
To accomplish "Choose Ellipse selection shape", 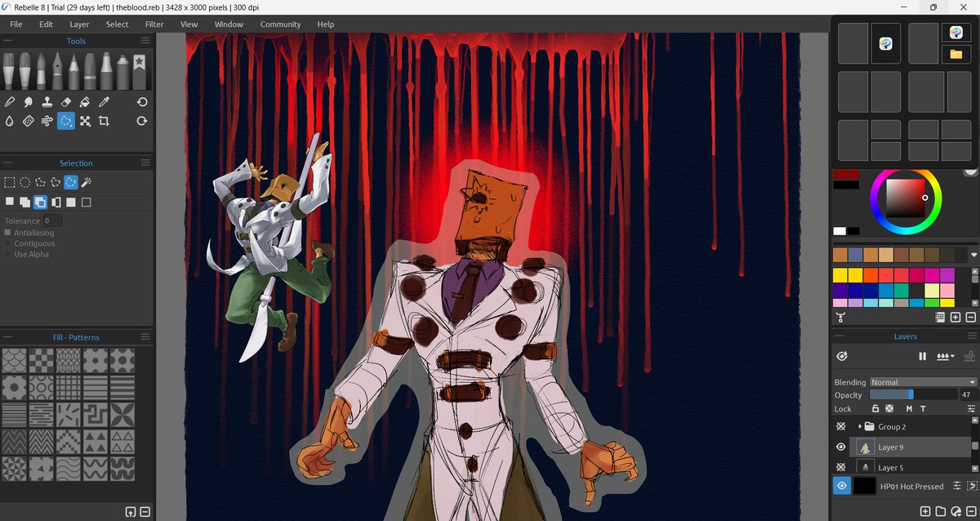I will tap(24, 182).
